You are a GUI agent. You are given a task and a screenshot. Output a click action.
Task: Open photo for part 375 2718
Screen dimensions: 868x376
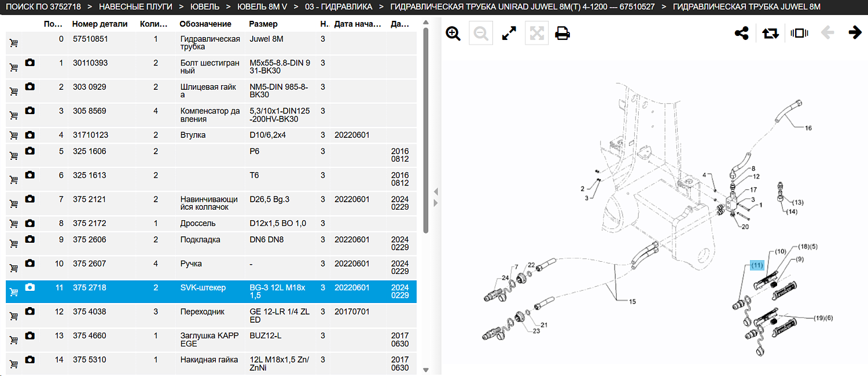pos(30,287)
